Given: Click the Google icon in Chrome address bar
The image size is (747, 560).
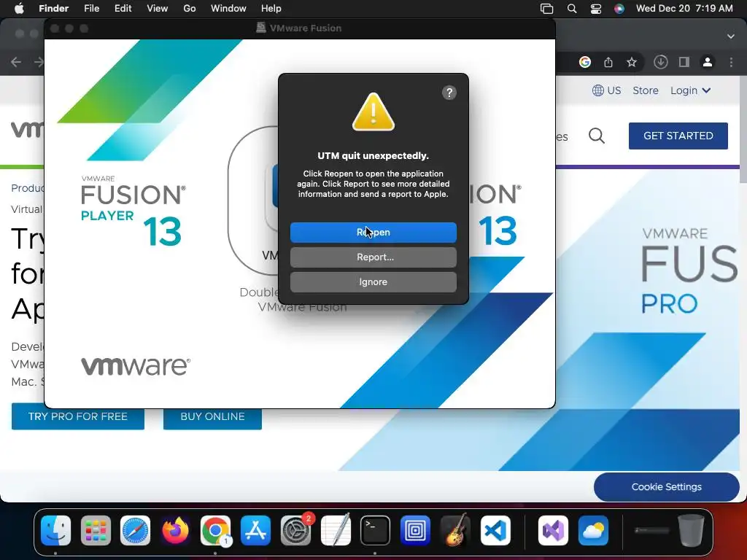Looking at the screenshot, I should point(585,62).
